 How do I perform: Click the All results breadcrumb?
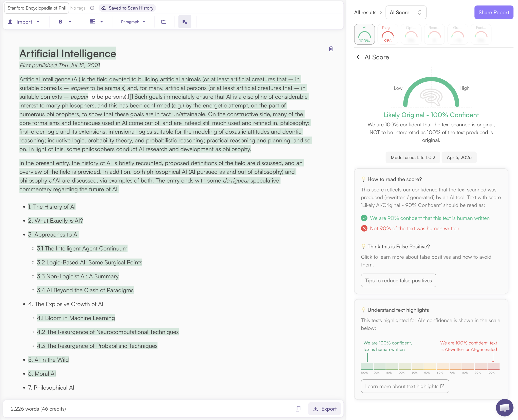point(365,13)
